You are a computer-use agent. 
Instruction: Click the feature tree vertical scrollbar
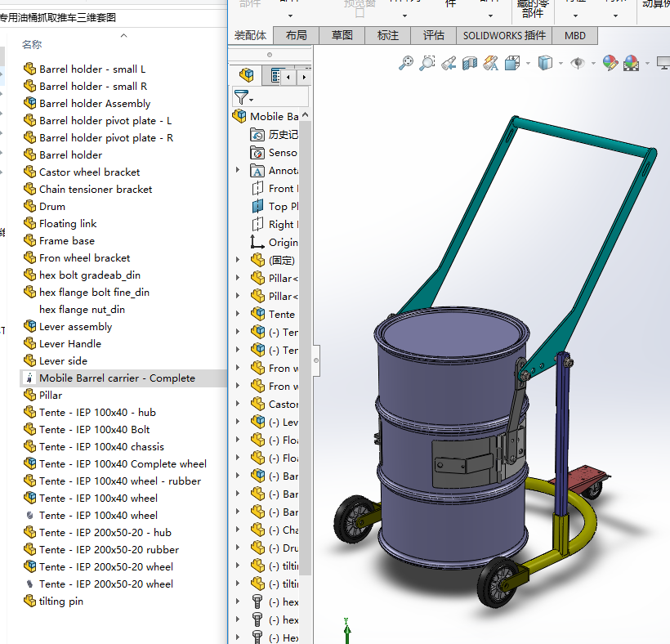pos(306,327)
